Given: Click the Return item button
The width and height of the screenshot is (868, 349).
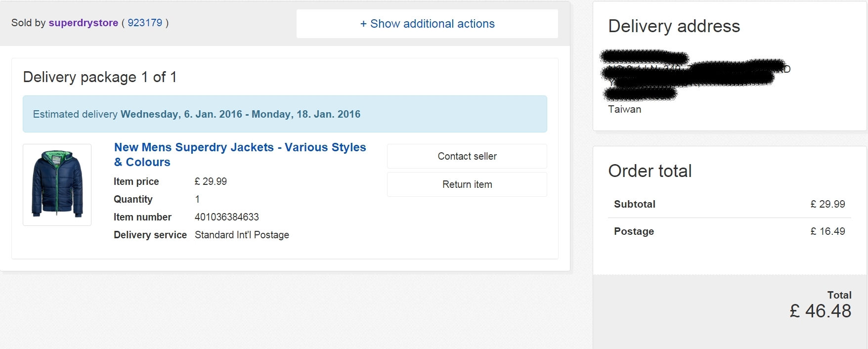Looking at the screenshot, I should [x=467, y=184].
